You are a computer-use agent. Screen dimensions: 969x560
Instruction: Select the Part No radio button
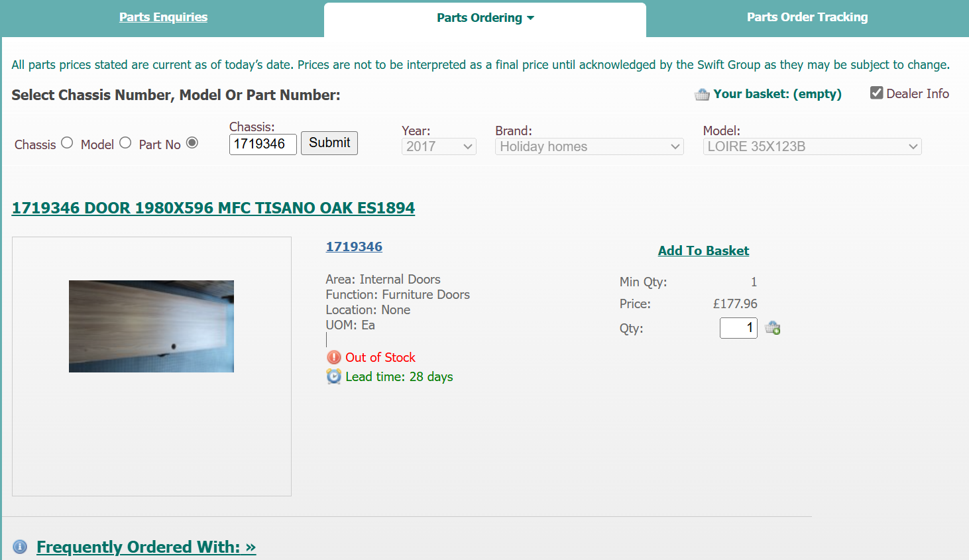[192, 142]
